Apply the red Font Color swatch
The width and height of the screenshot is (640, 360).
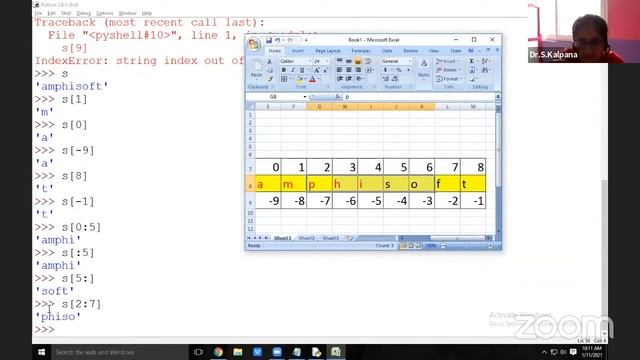click(313, 79)
